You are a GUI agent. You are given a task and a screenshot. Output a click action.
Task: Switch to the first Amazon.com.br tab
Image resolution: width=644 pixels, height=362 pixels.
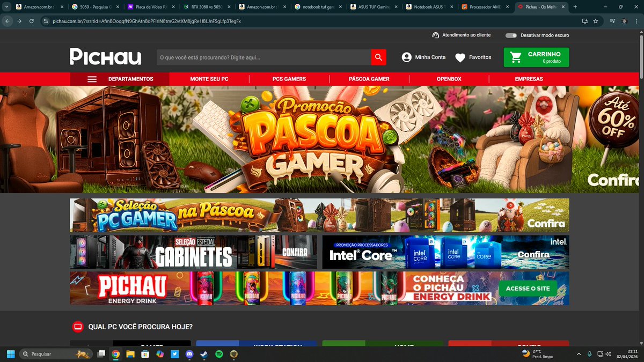pyautogui.click(x=39, y=7)
